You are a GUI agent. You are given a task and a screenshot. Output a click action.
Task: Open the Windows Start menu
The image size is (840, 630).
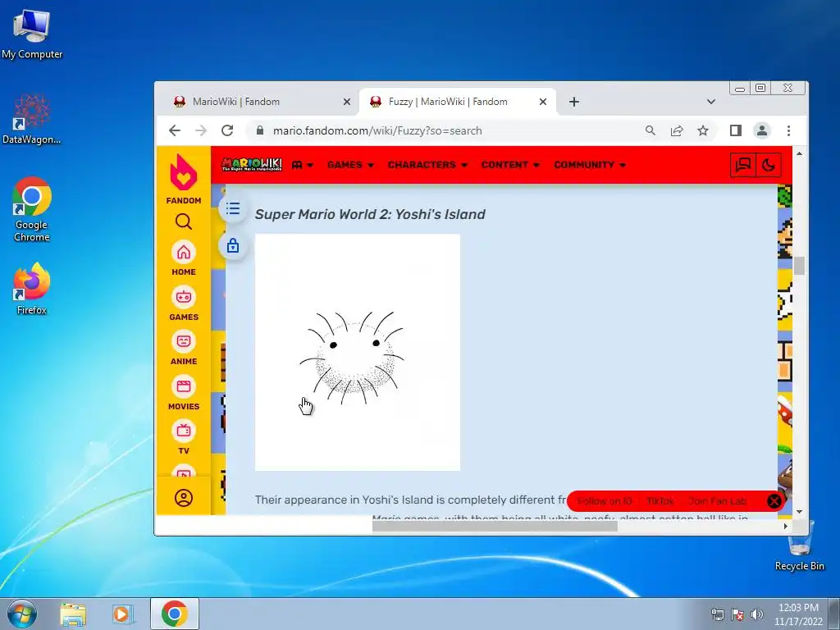click(x=21, y=614)
